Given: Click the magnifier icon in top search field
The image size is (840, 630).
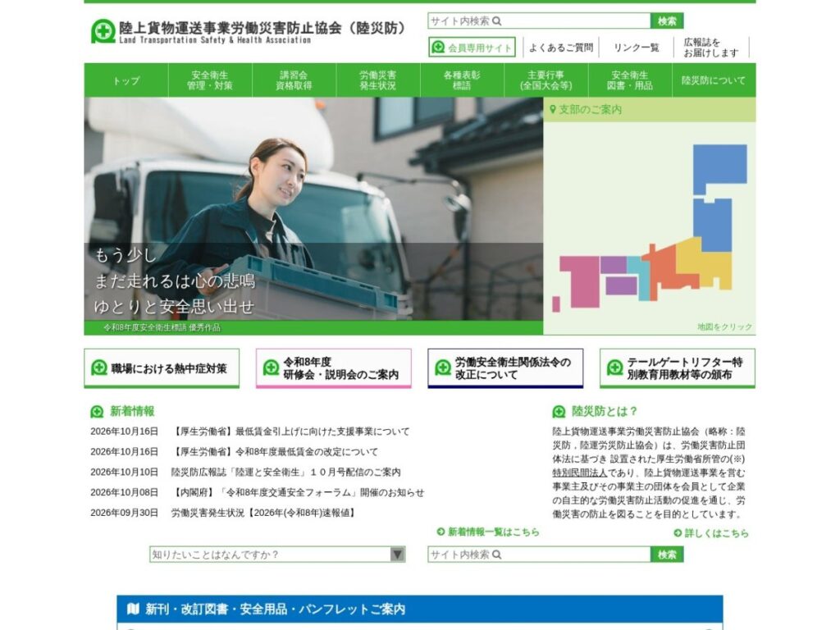Looking at the screenshot, I should click(496, 21).
